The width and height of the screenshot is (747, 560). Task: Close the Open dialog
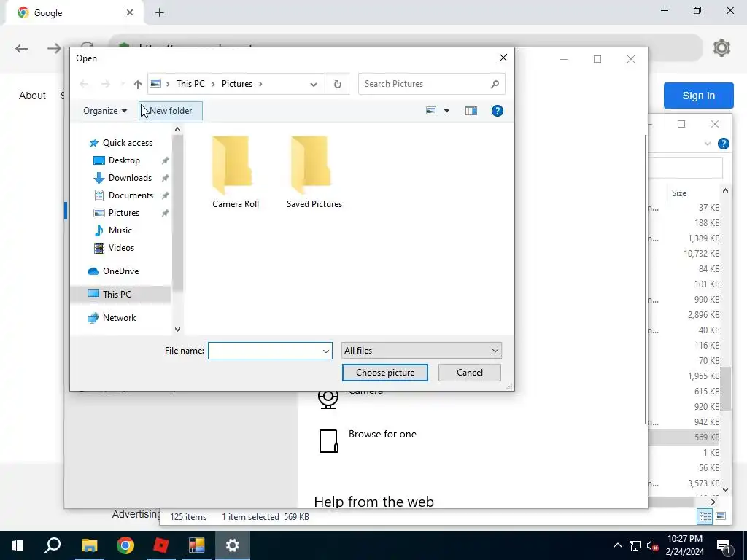pos(503,58)
